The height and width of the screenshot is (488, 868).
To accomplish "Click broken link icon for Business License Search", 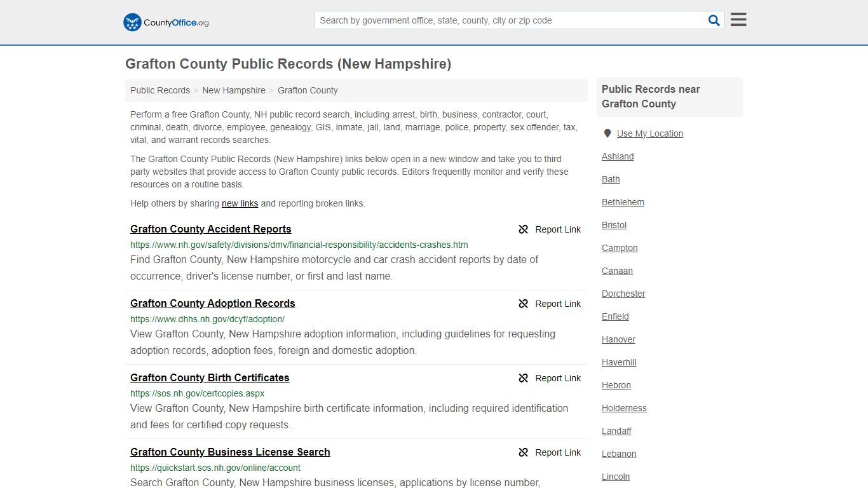I will [x=524, y=452].
